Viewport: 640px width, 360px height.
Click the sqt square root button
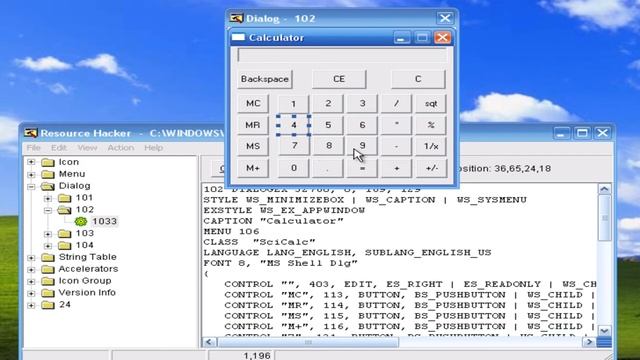point(431,103)
